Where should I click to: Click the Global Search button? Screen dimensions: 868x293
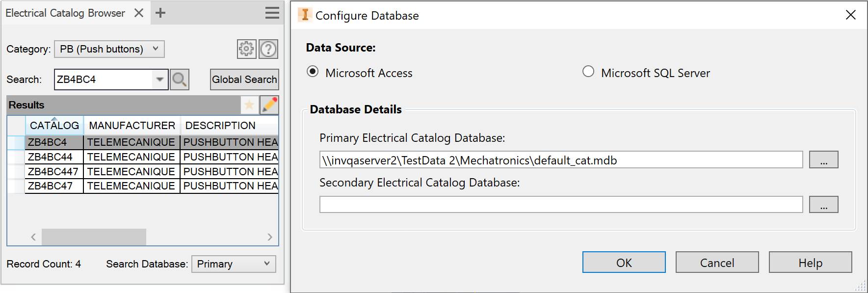click(x=244, y=80)
